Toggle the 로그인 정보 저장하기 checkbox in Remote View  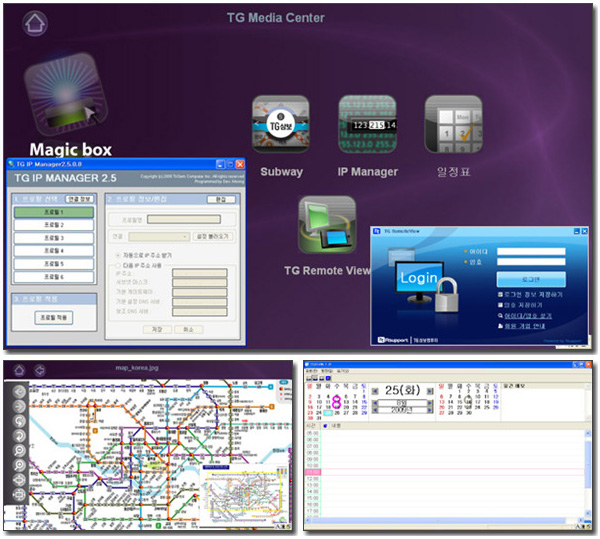click(x=500, y=295)
